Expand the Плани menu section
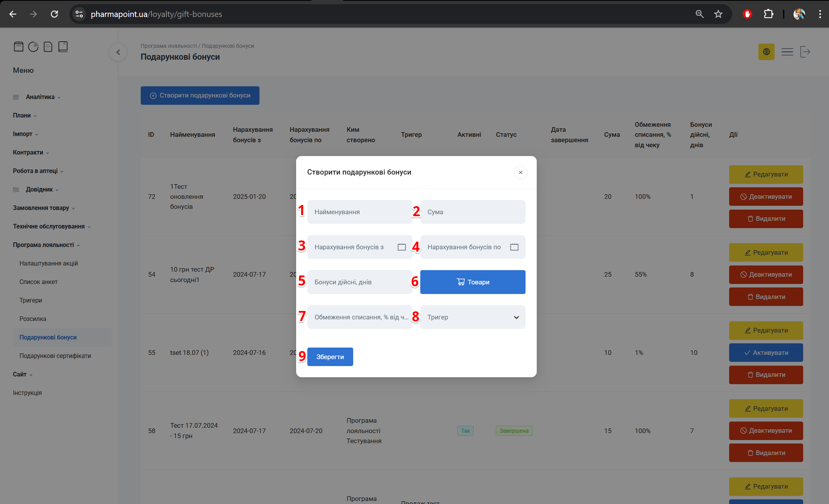Viewport: 829px width, 504px height. pos(25,116)
